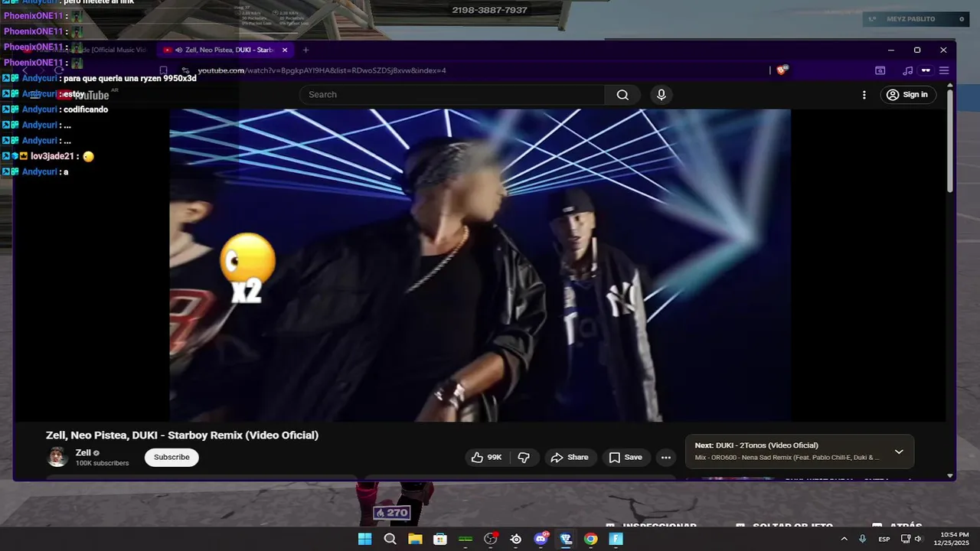
Task: Reload the page with refresh icon
Action: 59,70
